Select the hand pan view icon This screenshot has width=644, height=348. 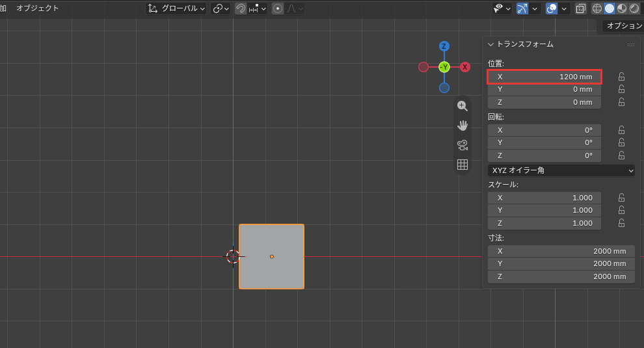tap(463, 126)
